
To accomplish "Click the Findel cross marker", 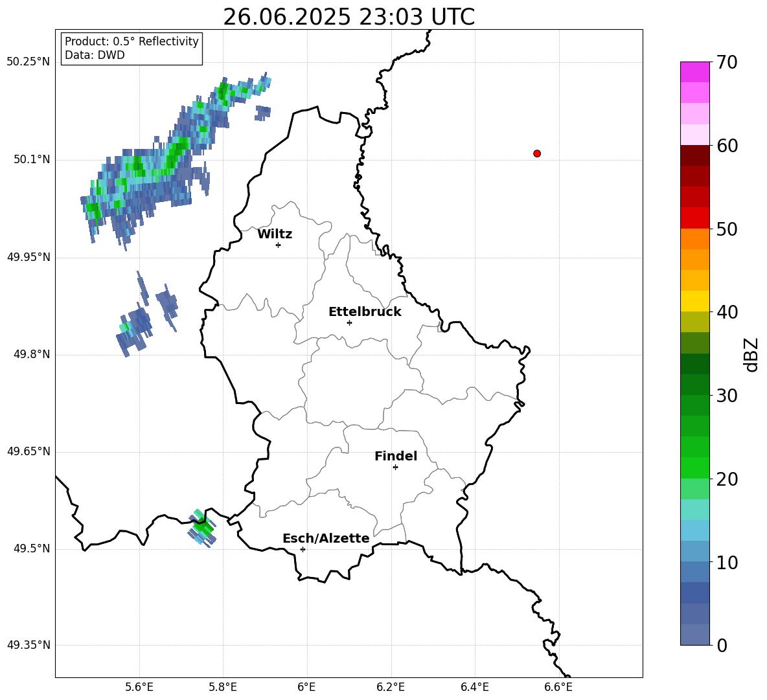I will [x=395, y=468].
